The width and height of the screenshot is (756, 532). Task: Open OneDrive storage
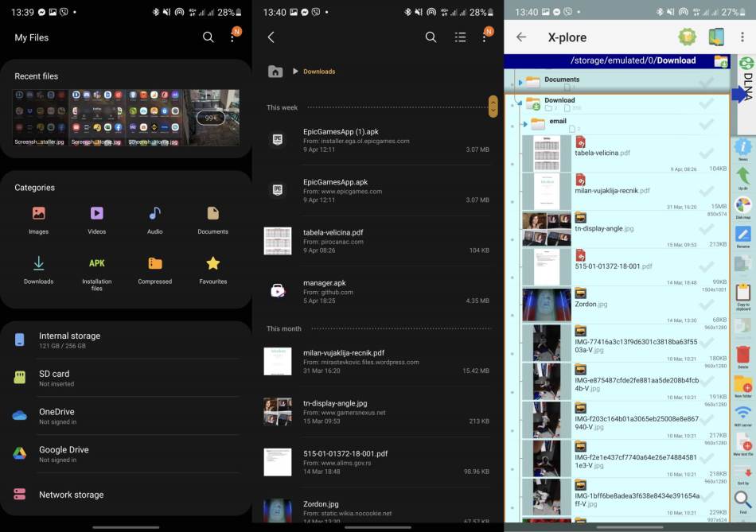click(x=126, y=416)
